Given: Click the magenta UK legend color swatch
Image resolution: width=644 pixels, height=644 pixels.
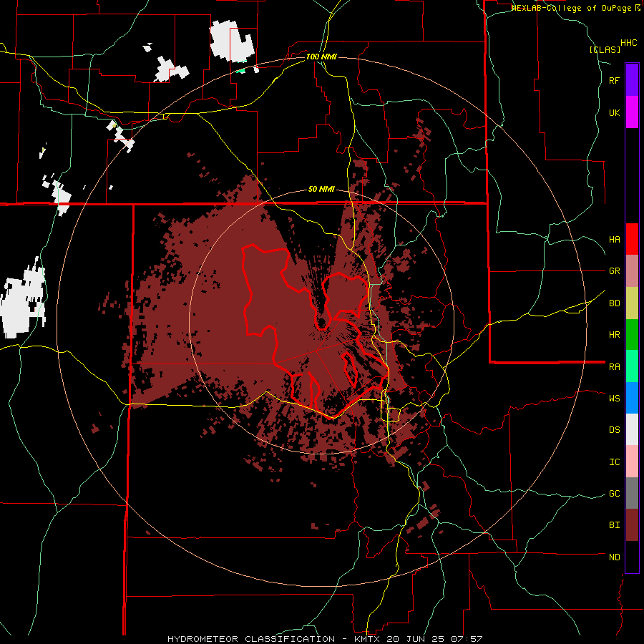Looking at the screenshot, I should pyautogui.click(x=632, y=112).
